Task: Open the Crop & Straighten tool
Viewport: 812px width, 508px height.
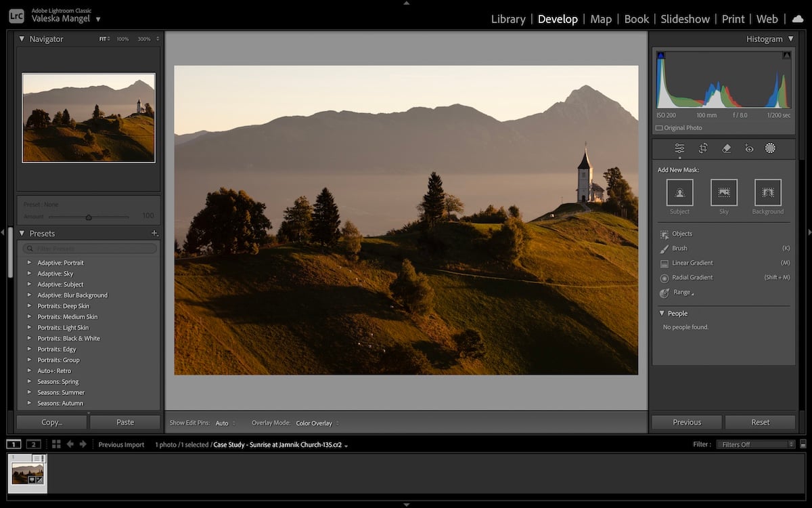Action: coord(703,148)
